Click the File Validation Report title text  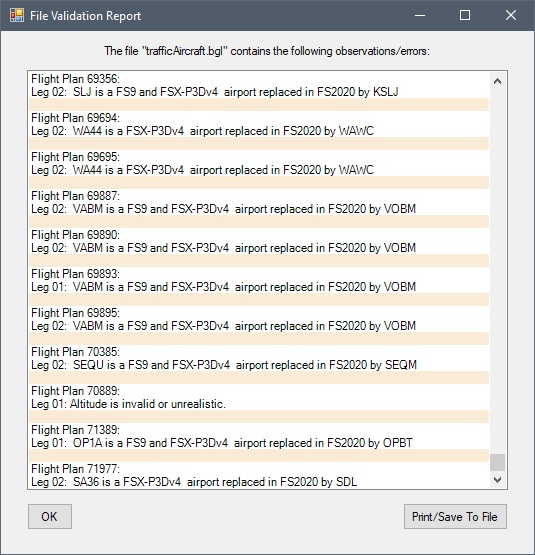pos(85,16)
